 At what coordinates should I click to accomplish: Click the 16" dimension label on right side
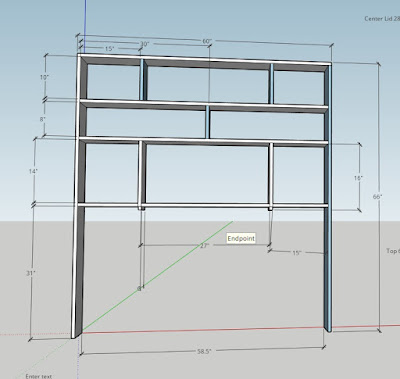358,178
